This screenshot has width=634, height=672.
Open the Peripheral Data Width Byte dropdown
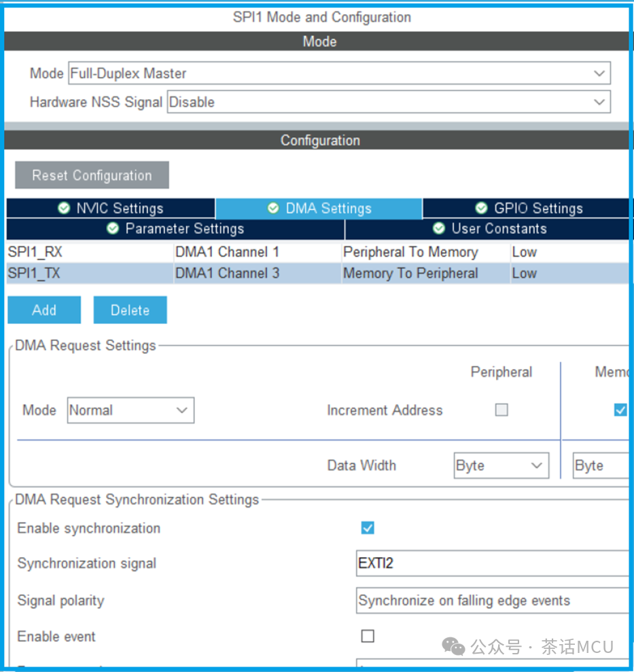coord(501,466)
